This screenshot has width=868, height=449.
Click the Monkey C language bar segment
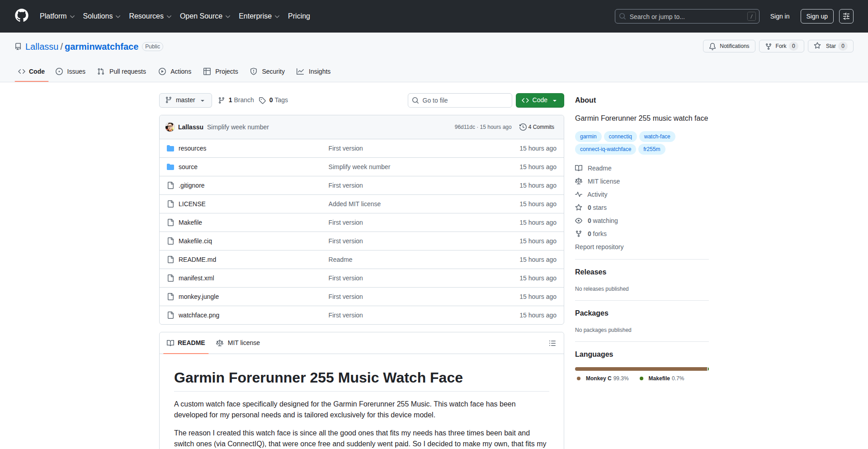[x=641, y=369]
